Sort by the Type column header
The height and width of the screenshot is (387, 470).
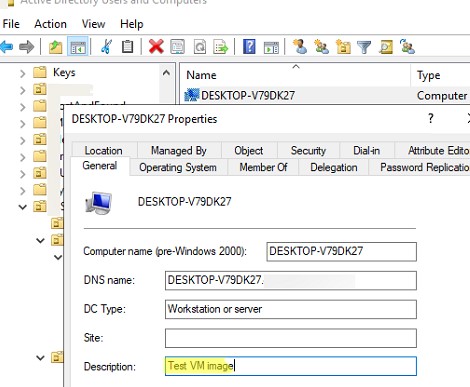(x=440, y=75)
